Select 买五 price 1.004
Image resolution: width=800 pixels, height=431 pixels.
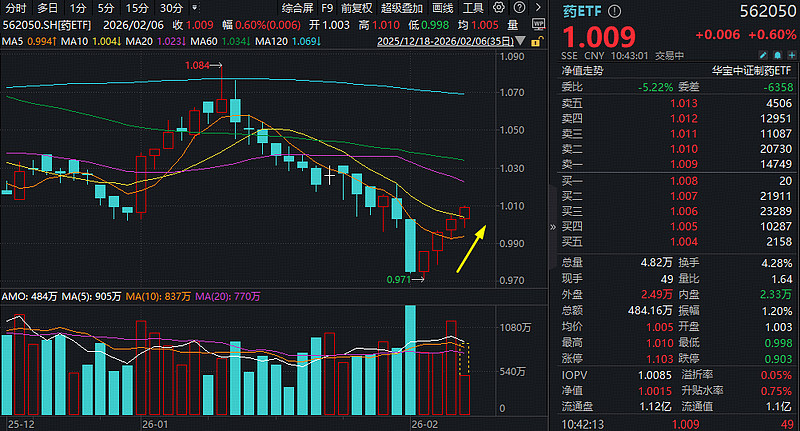[x=684, y=242]
